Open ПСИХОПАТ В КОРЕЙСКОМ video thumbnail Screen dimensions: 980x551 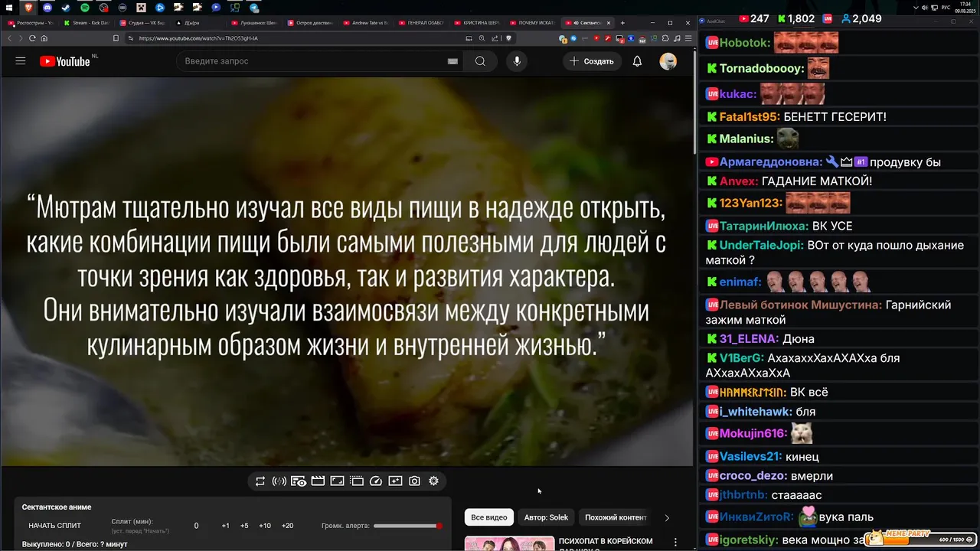(x=509, y=543)
